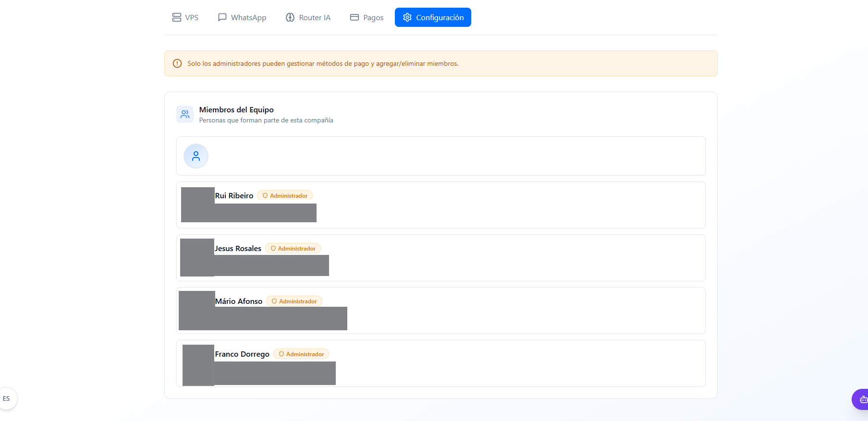Open the VPS tab
868x421 pixels.
[x=185, y=17]
